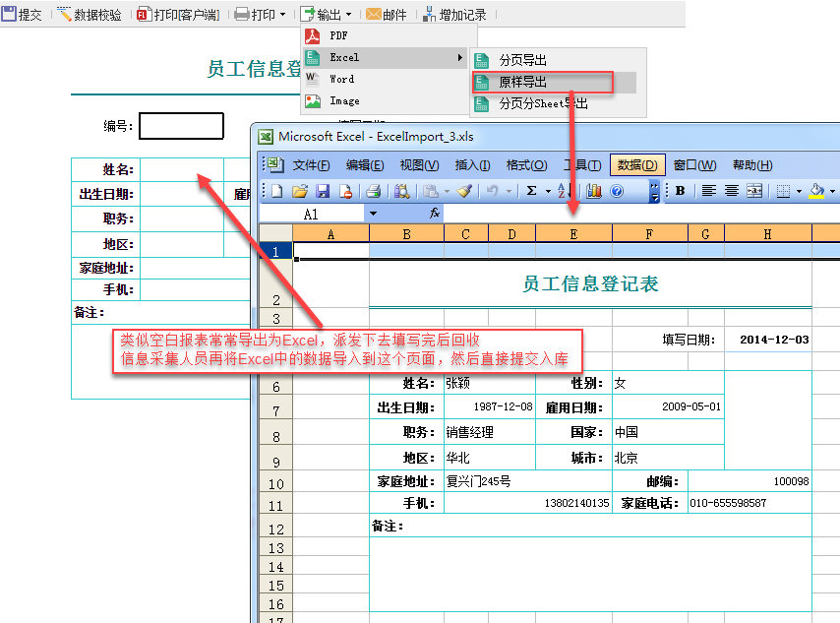The height and width of the screenshot is (623, 840).
Task: Open Excel 文件(F) menu
Action: click(x=311, y=165)
